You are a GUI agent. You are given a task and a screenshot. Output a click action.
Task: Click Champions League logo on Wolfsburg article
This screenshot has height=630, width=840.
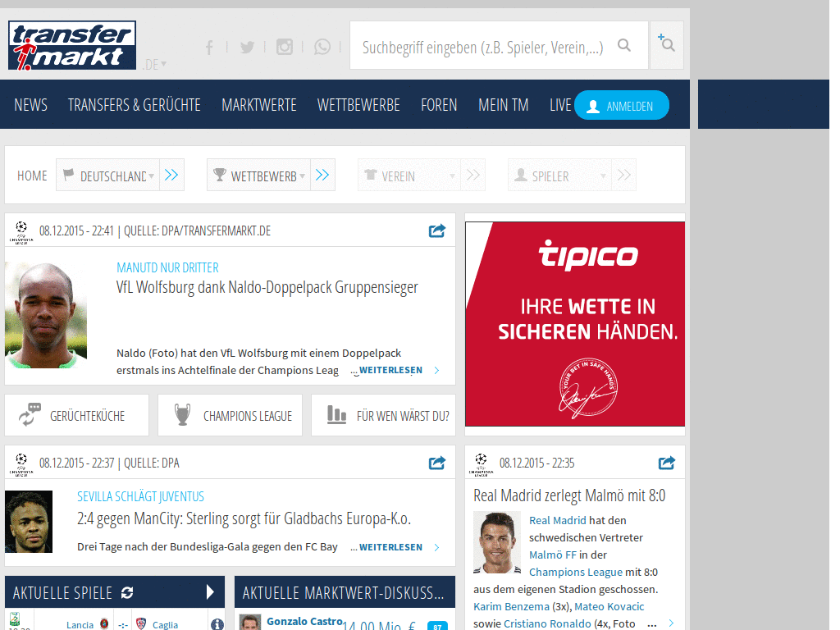pos(21,232)
